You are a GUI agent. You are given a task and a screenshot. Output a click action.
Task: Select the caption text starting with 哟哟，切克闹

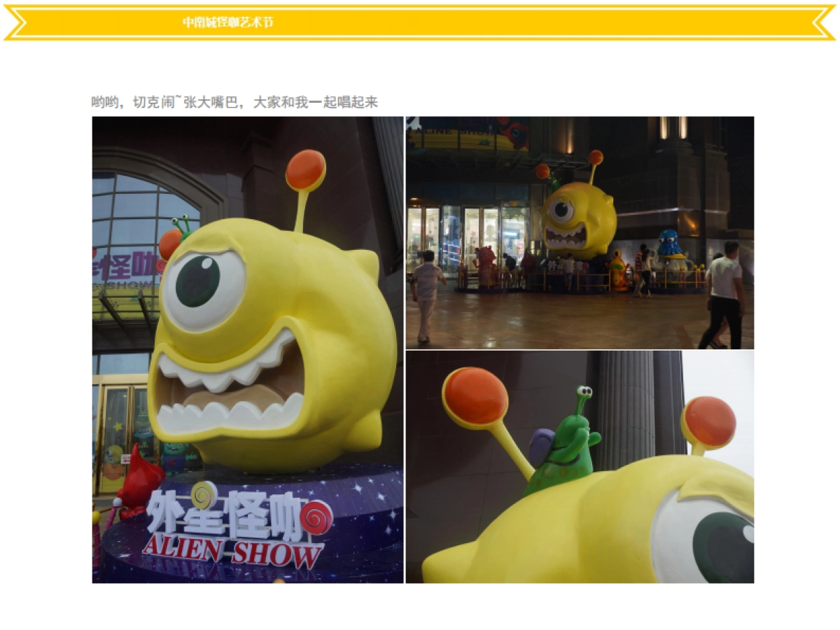(x=234, y=102)
